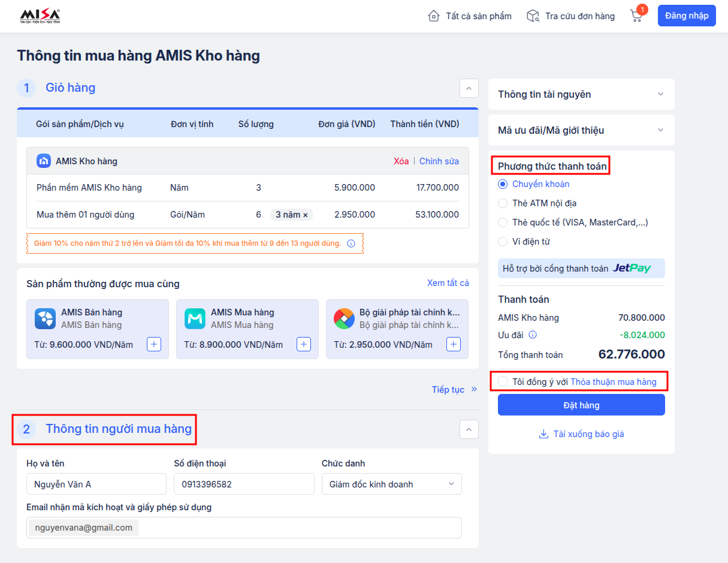This screenshot has width=728, height=563.
Task: Add AMIS Bán hàng with plus icon
Action: (x=154, y=344)
